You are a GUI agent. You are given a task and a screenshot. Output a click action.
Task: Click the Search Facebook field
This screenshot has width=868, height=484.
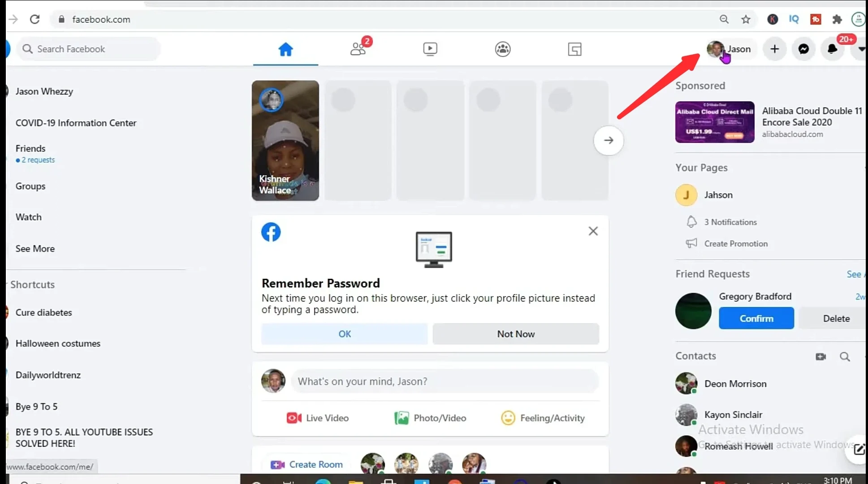click(89, 49)
